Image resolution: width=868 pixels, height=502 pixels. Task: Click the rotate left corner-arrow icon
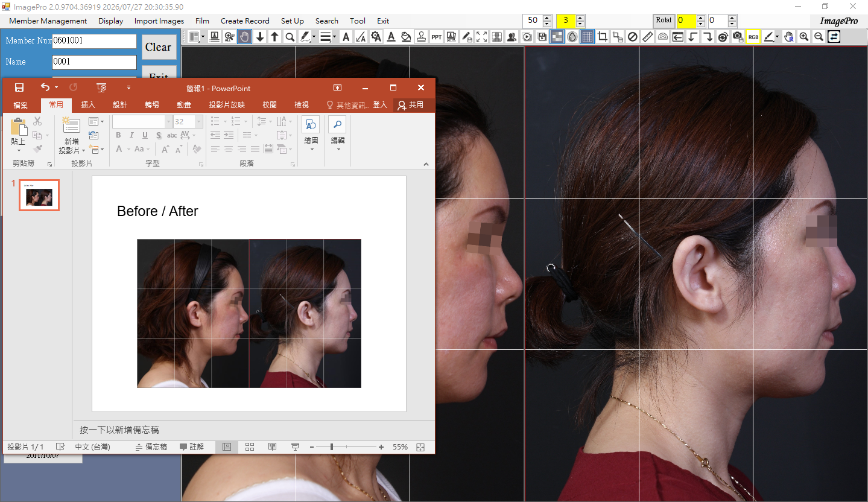click(x=693, y=37)
